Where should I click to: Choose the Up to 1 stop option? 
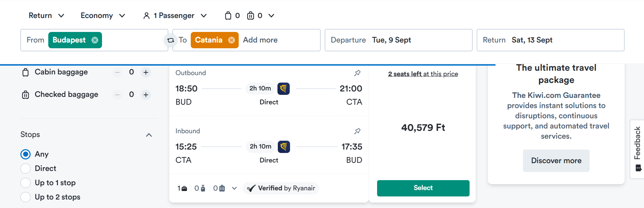tap(26, 183)
